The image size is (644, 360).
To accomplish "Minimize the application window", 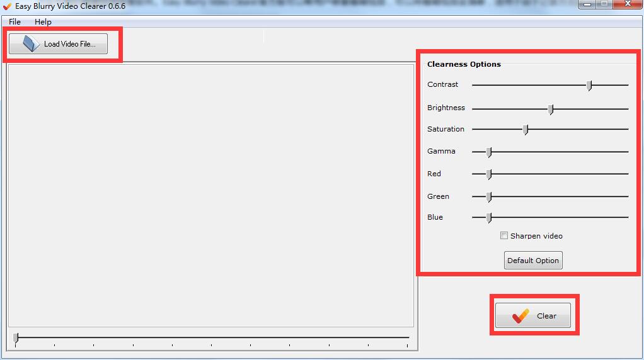I will point(587,4).
